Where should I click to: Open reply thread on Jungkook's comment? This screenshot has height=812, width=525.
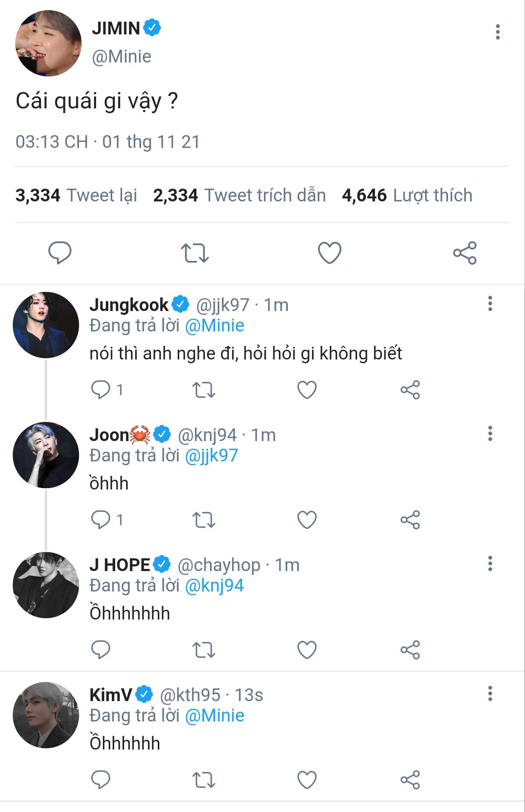coord(107,390)
